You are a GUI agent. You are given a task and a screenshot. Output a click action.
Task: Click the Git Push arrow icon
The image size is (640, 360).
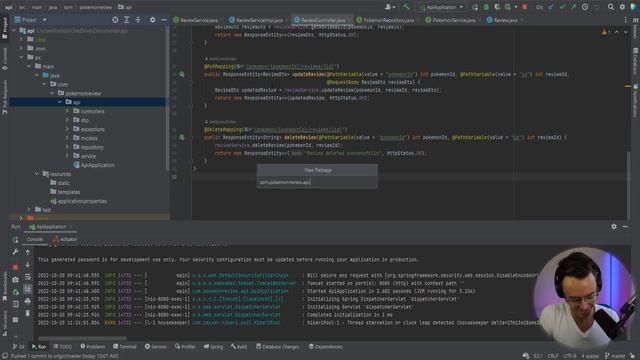573,7
